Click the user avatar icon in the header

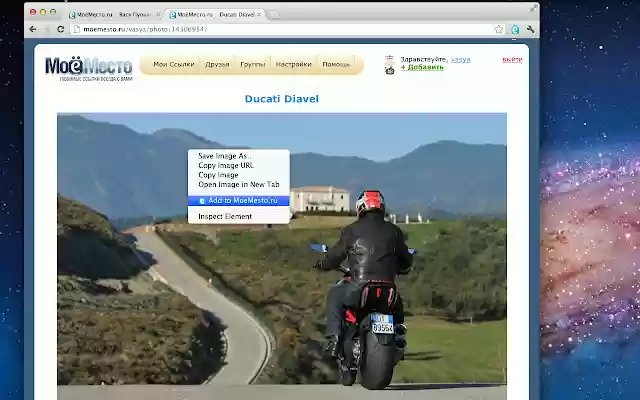390,64
